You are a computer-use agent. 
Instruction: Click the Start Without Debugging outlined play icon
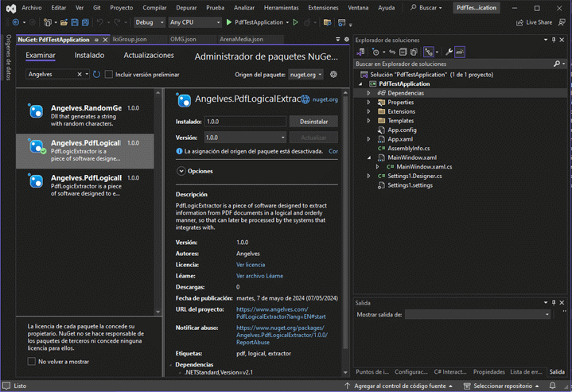(x=295, y=22)
